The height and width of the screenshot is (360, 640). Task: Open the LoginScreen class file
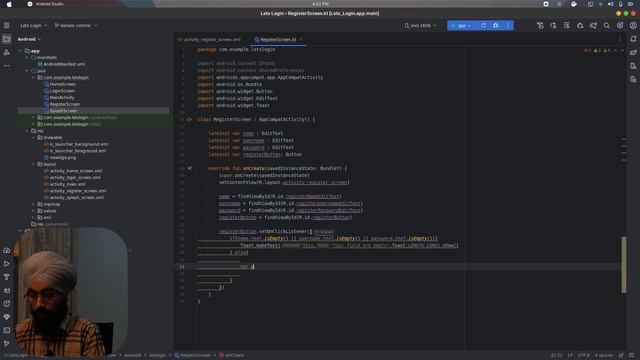[59, 91]
